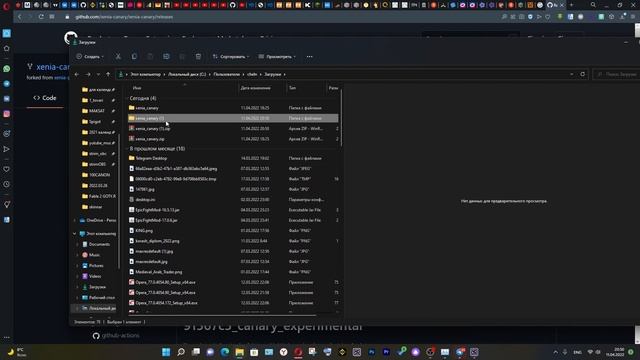
Task: Click the browser back arrow
Action: click(19, 17)
